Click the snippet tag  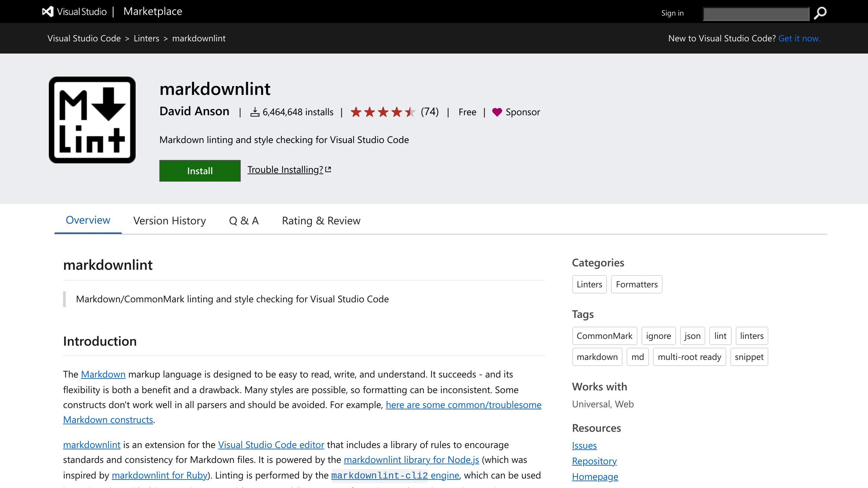(749, 357)
